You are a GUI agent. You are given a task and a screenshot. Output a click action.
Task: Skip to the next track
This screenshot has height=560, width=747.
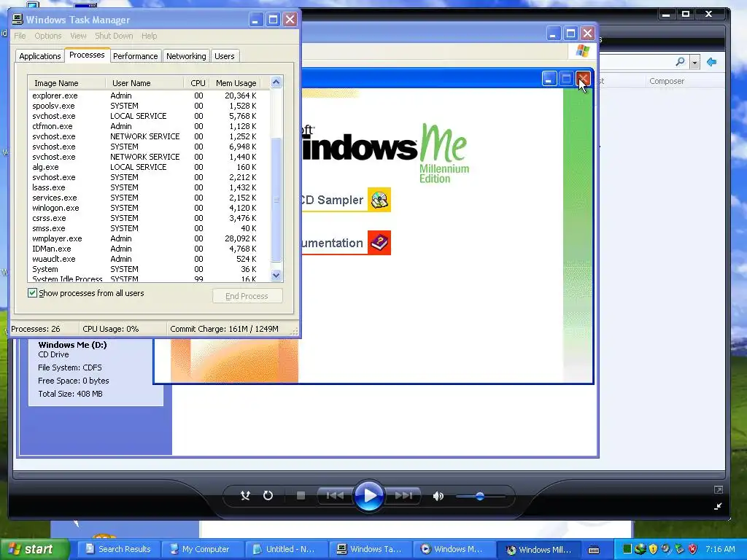tap(403, 496)
